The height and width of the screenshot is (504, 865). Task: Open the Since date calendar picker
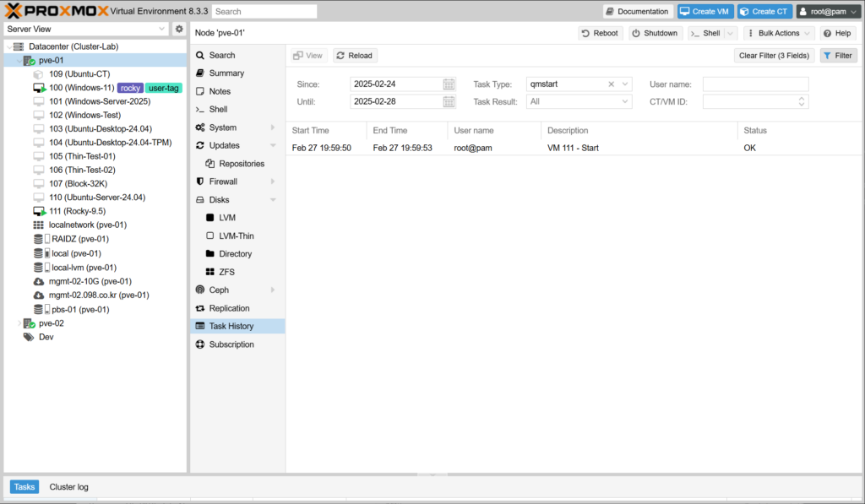[449, 84]
